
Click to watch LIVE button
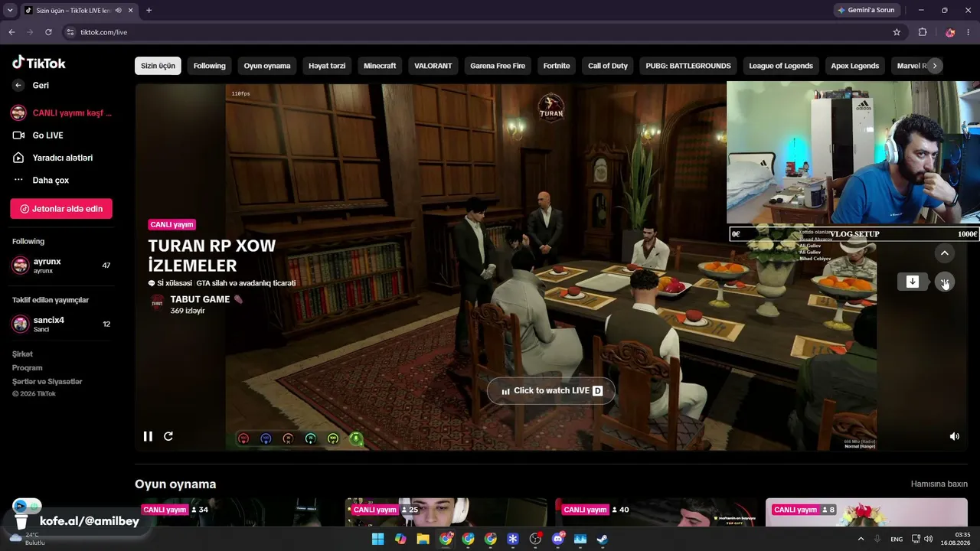(551, 390)
